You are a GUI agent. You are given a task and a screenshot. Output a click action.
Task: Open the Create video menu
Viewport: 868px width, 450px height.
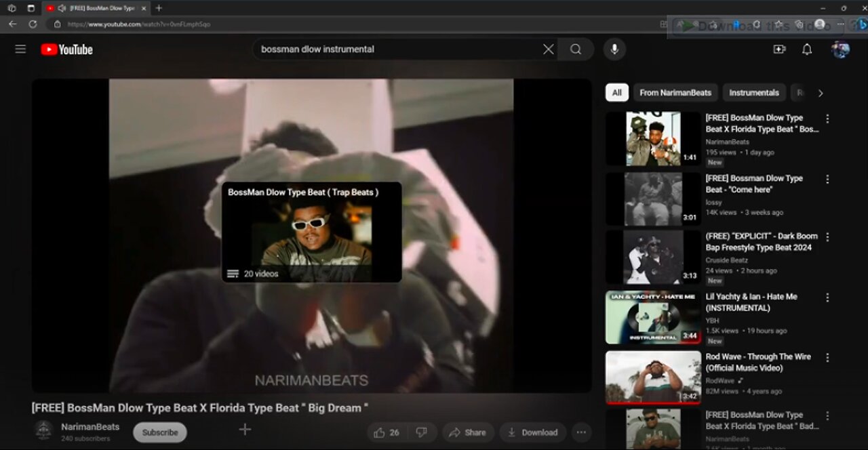(779, 49)
